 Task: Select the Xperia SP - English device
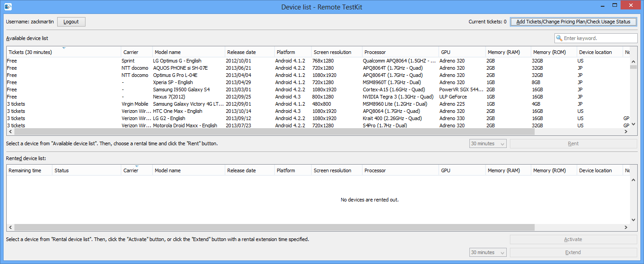[x=318, y=82]
